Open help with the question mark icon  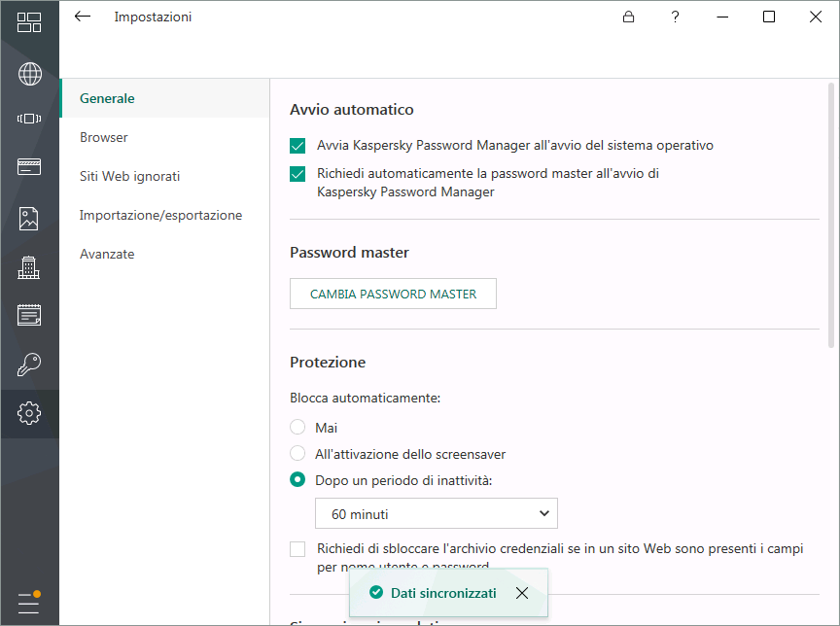click(x=675, y=17)
